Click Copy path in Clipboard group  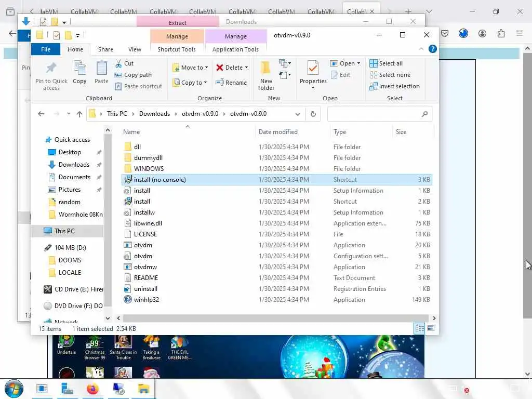tap(134, 75)
